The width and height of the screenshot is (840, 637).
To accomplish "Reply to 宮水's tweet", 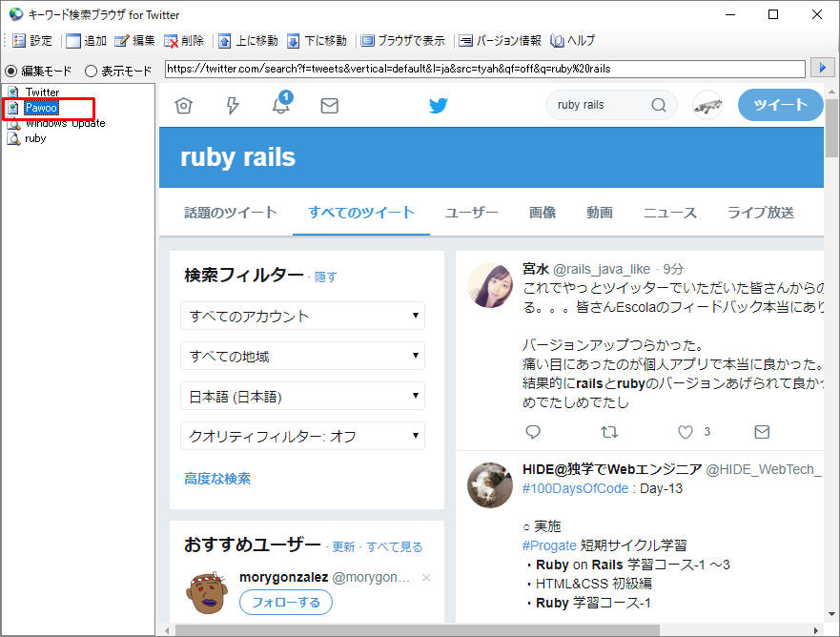I will [533, 432].
